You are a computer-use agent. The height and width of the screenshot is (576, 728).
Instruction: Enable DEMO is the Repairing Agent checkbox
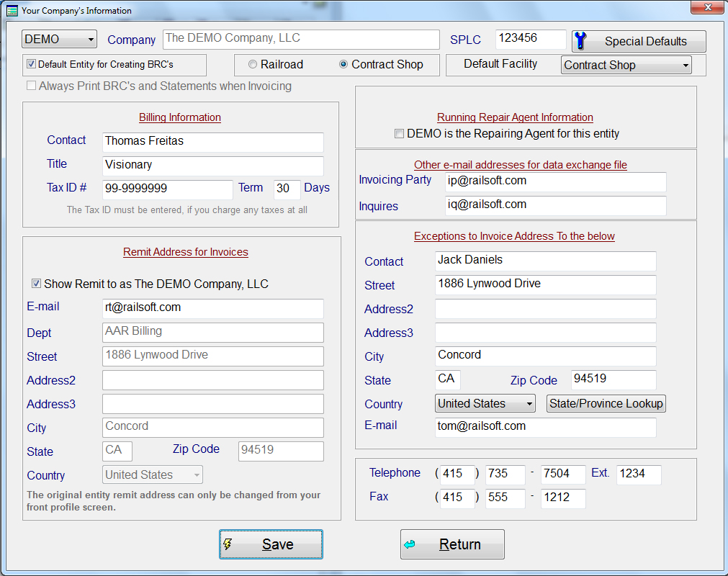pos(399,134)
